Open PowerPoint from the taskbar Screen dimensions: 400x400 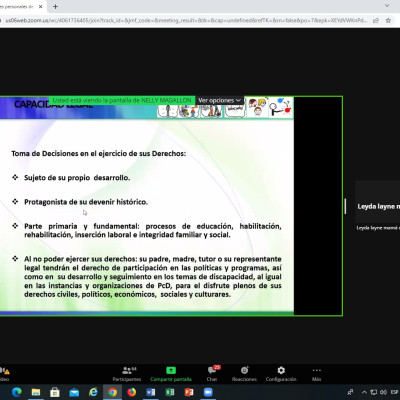pyautogui.click(x=189, y=392)
